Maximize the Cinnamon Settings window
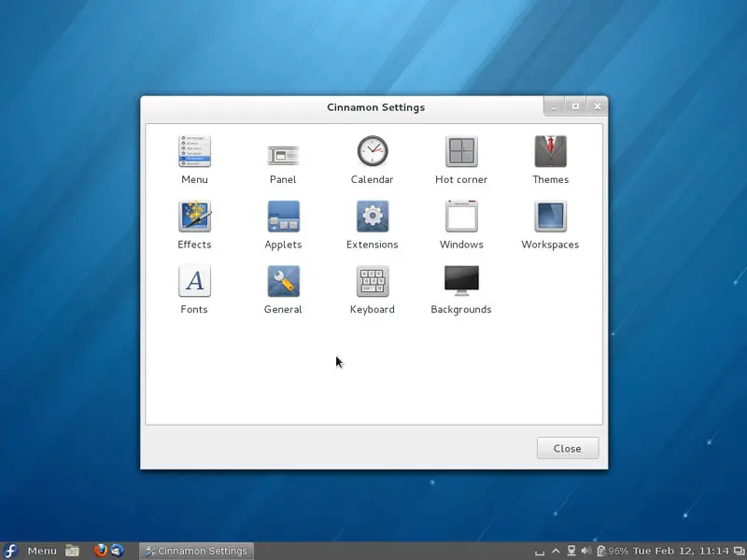The height and width of the screenshot is (560, 747). pos(575,106)
